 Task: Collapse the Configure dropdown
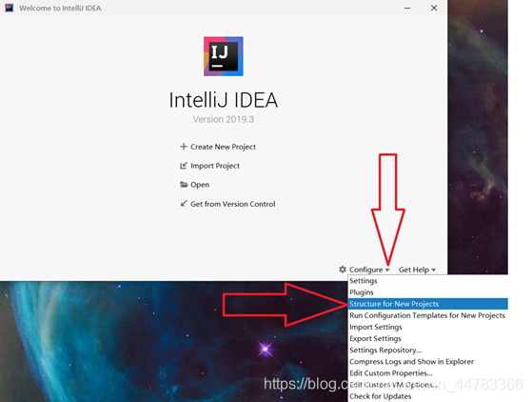(365, 270)
